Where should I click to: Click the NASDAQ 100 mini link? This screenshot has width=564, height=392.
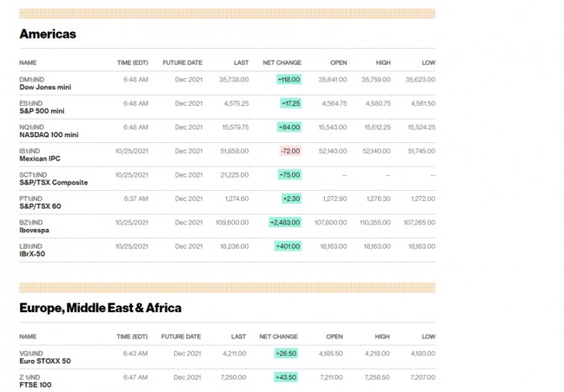[49, 135]
